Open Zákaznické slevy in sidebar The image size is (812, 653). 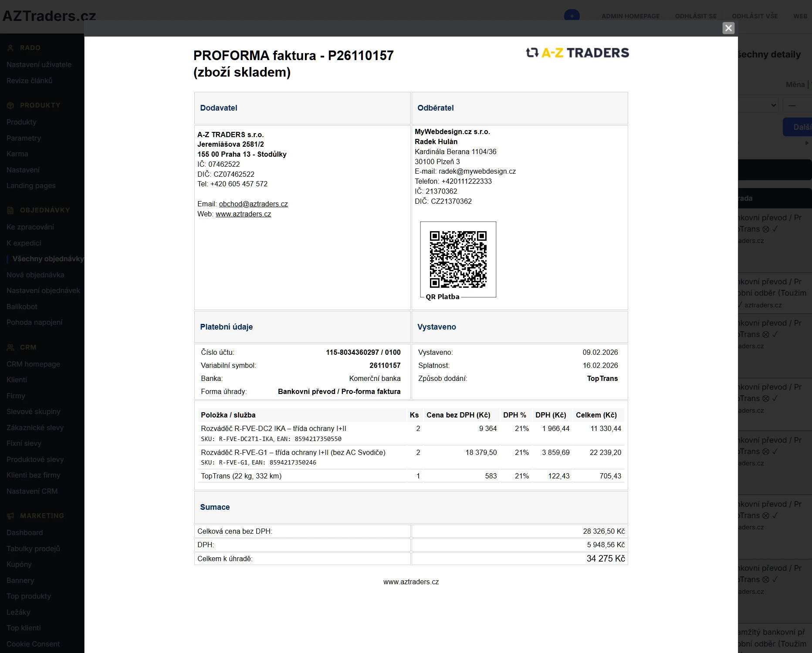coord(35,427)
